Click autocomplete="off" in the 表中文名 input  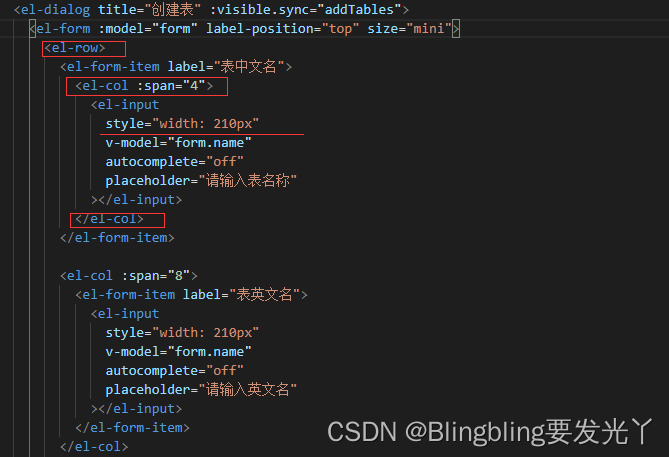175,162
